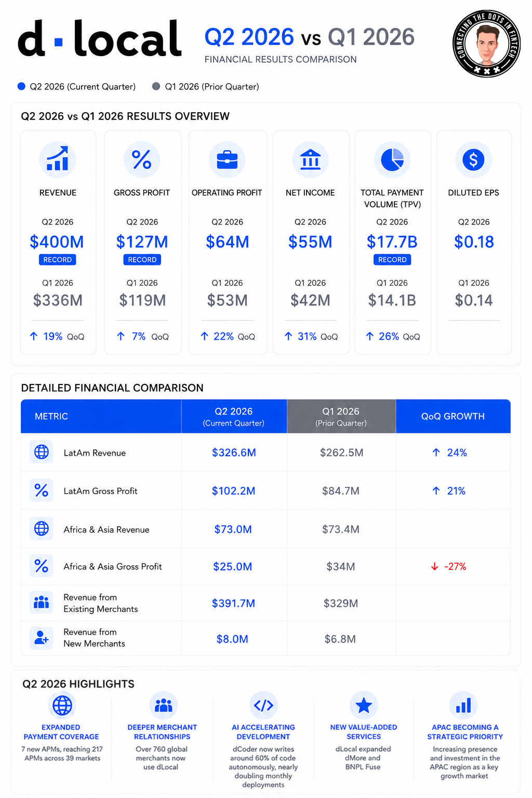Click the Africa & Asia Revenue globe icon
The image size is (532, 798).
(42, 528)
